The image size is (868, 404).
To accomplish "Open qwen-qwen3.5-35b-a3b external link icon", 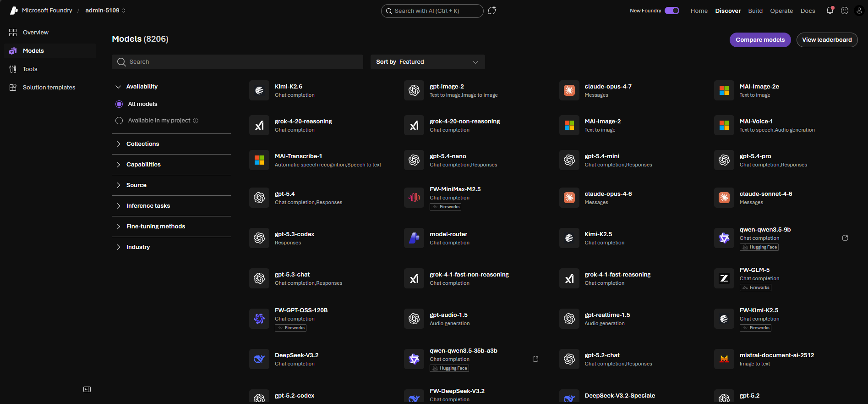I will 535,359.
